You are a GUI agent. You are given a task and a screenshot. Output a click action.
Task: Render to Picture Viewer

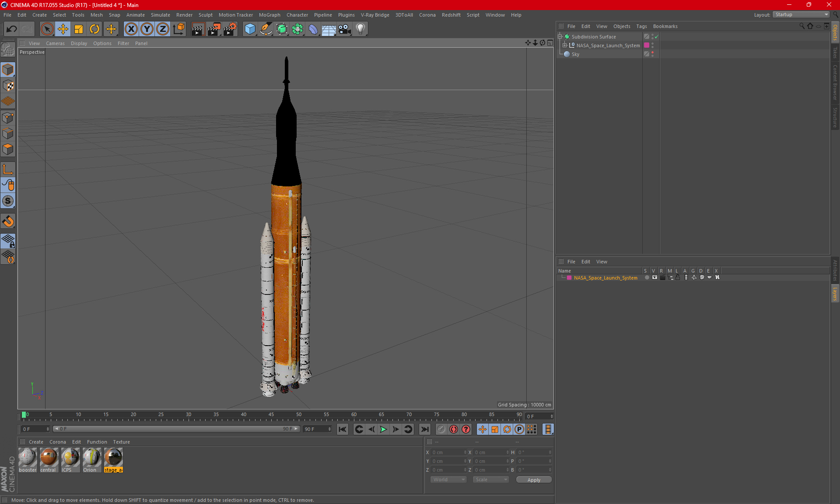pos(214,29)
